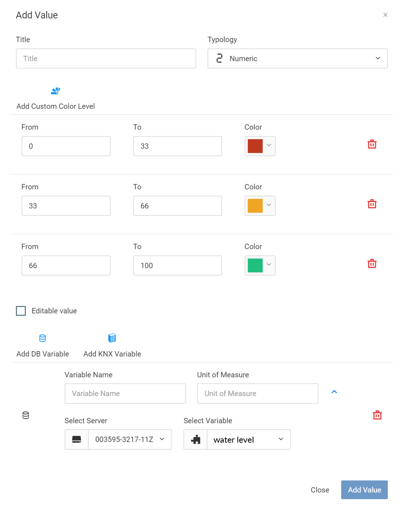The height and width of the screenshot is (508, 420).
Task: Click the puzzle piece icon beside water level
Action: click(196, 439)
